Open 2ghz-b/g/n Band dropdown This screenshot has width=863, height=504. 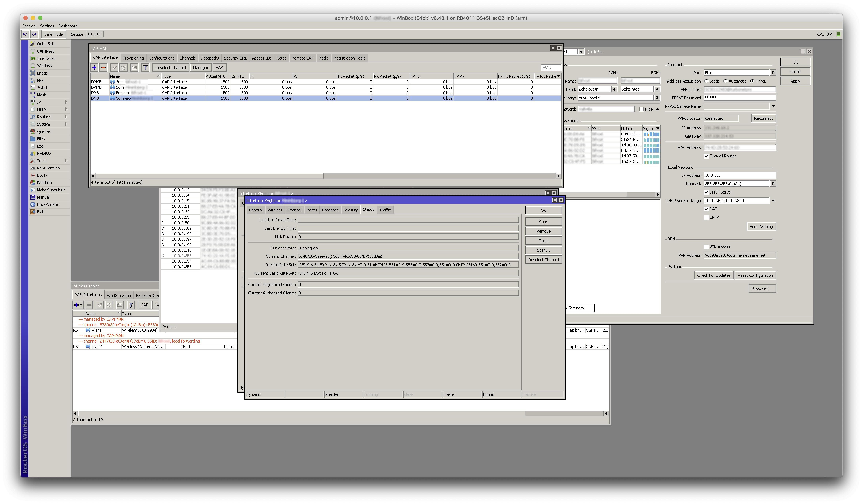(614, 89)
